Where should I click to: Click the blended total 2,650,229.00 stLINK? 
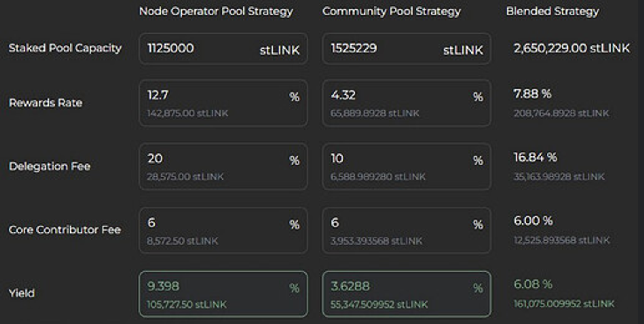pyautogui.click(x=571, y=49)
